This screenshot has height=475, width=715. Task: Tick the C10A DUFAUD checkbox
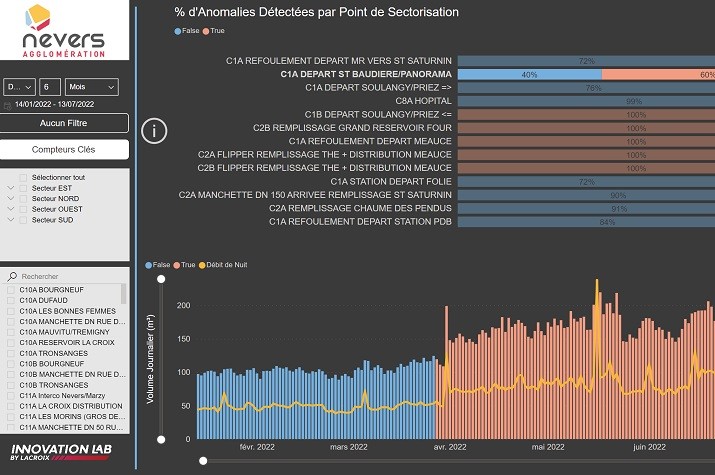pyautogui.click(x=10, y=300)
